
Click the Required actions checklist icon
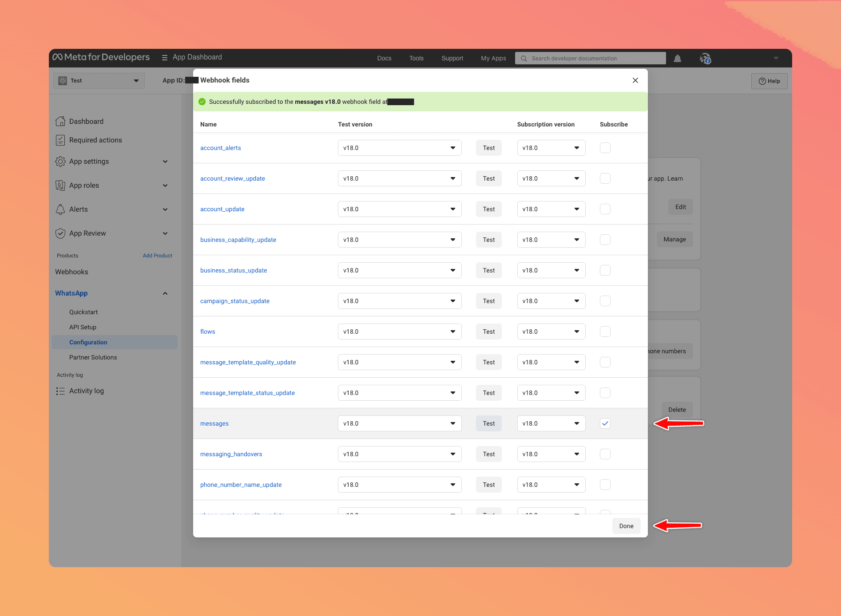[60, 140]
